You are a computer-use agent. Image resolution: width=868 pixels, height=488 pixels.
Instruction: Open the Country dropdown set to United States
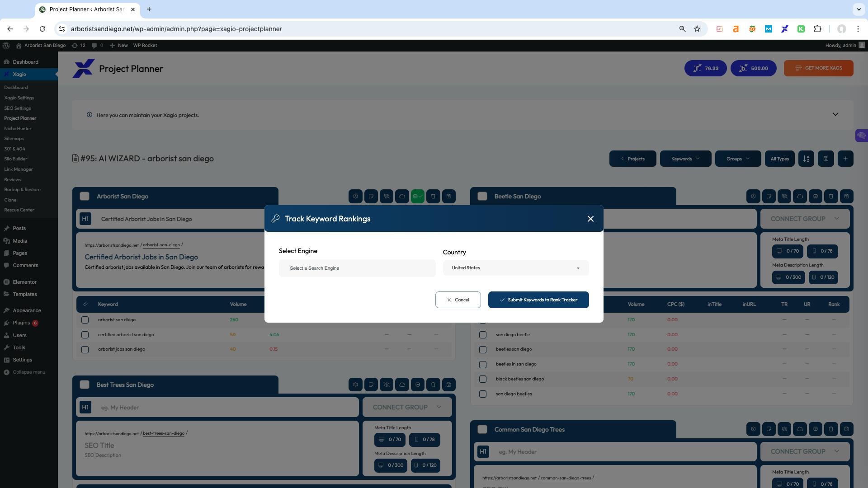[516, 268]
